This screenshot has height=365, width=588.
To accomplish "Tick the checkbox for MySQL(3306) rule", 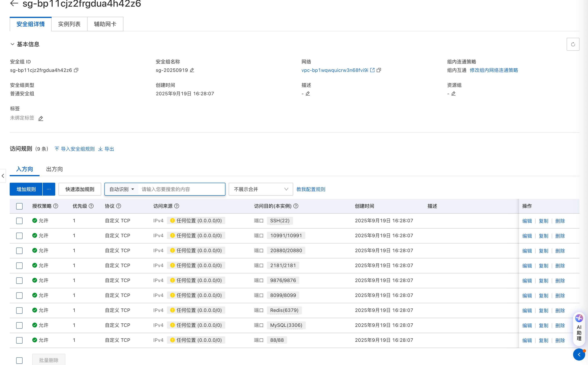I will coord(19,325).
